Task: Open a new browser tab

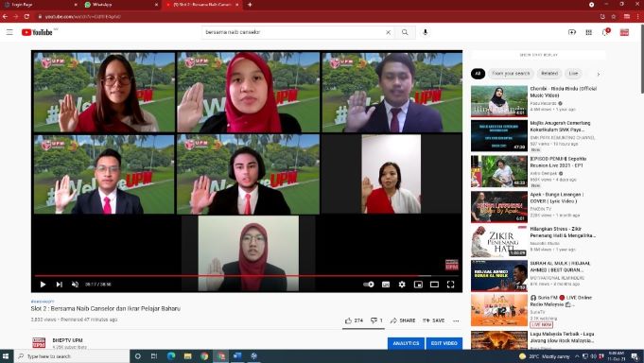Action: pyautogui.click(x=250, y=5)
